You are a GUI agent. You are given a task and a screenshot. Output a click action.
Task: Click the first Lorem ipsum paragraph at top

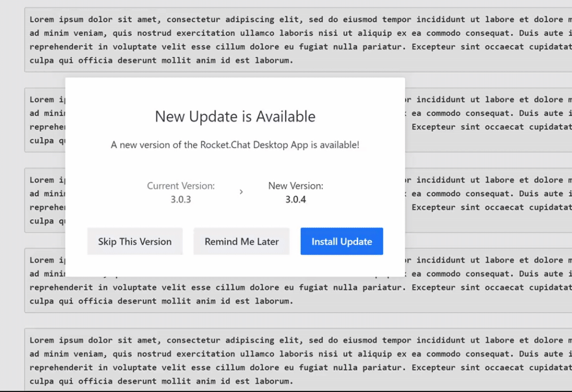pos(299,39)
